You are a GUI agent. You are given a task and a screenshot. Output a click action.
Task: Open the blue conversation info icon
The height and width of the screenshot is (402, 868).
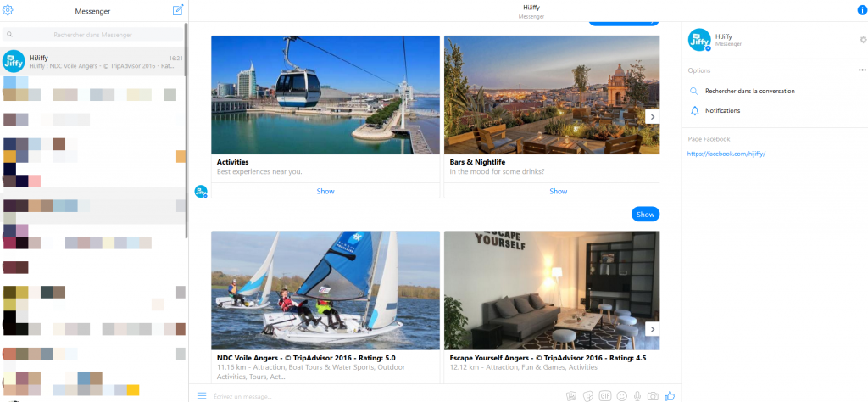click(862, 10)
